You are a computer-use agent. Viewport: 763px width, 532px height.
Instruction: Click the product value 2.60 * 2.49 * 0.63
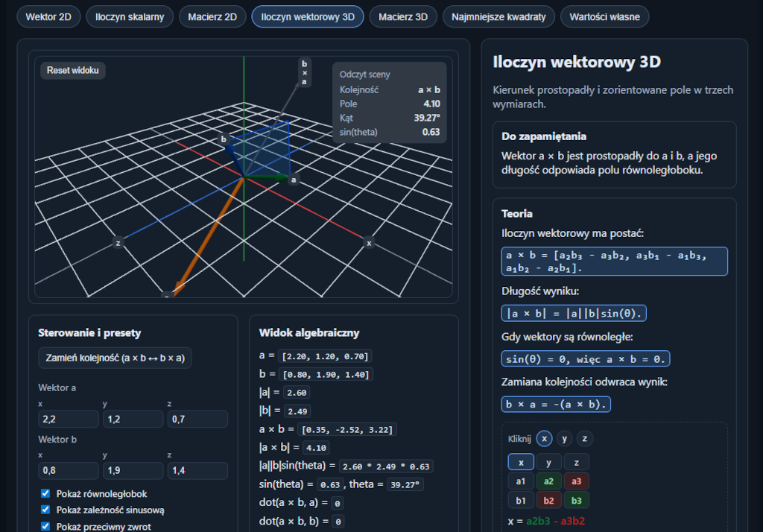pyautogui.click(x=386, y=466)
